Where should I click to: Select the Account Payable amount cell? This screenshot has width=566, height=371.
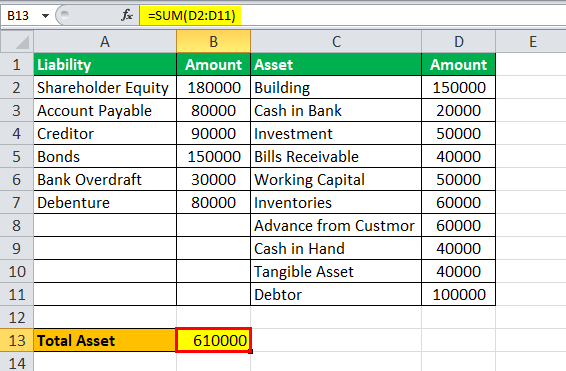213,110
